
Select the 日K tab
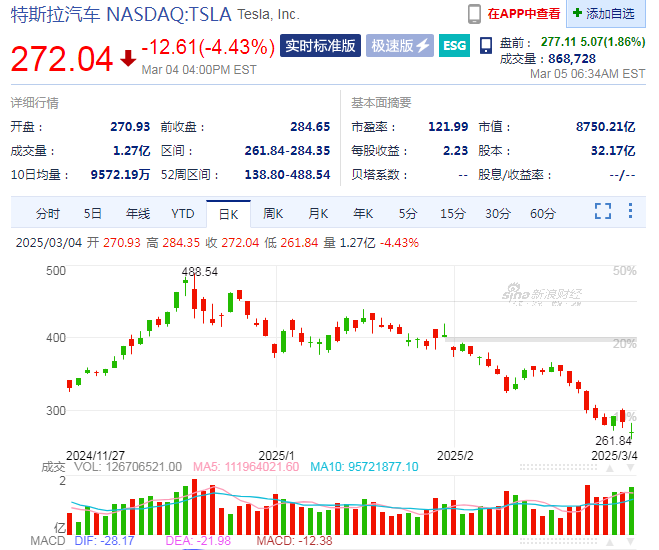coord(228,214)
